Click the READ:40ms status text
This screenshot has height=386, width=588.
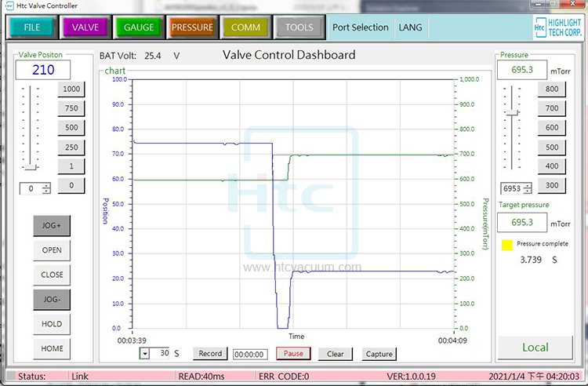201,377
